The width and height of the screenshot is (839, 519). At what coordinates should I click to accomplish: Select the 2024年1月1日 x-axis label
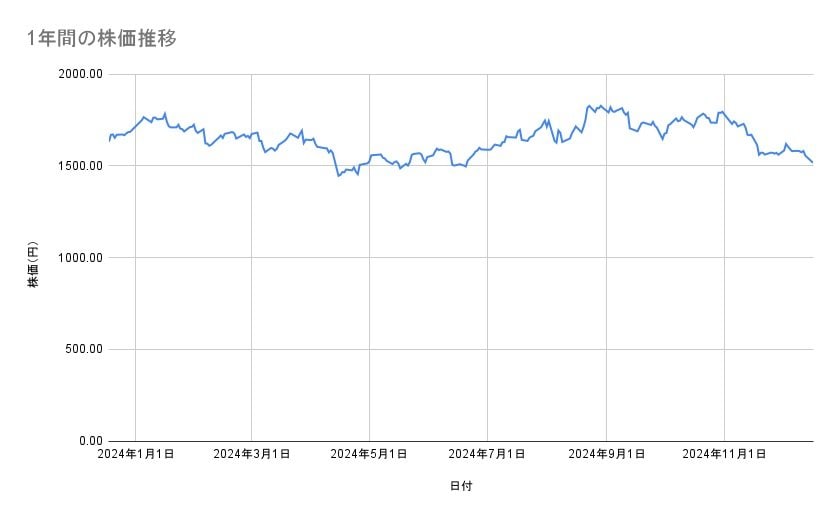point(136,454)
